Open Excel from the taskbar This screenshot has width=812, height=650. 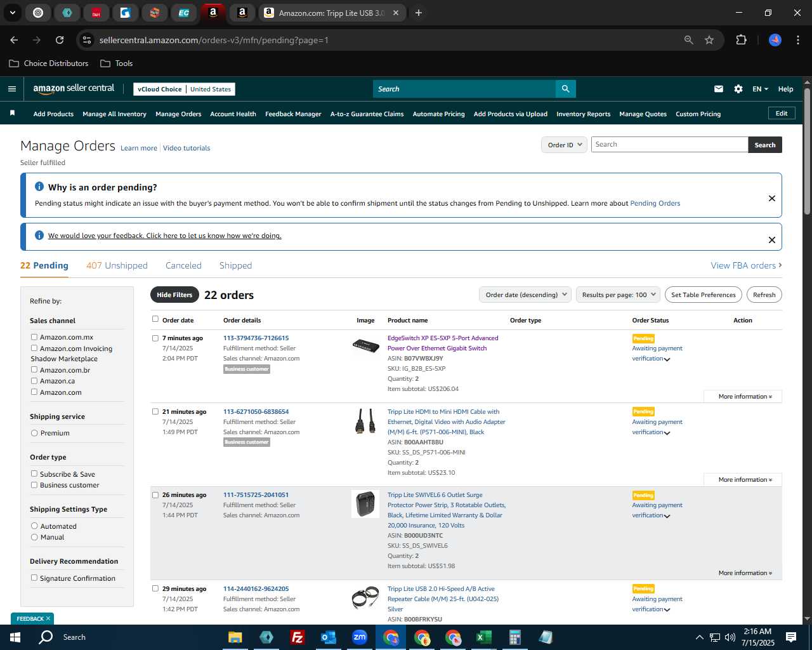click(483, 637)
